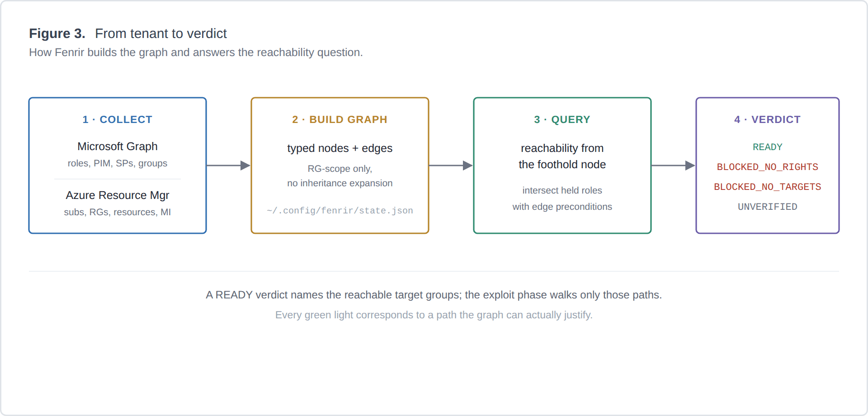Select the '2 · BUILD GRAPH' heading

click(x=340, y=119)
